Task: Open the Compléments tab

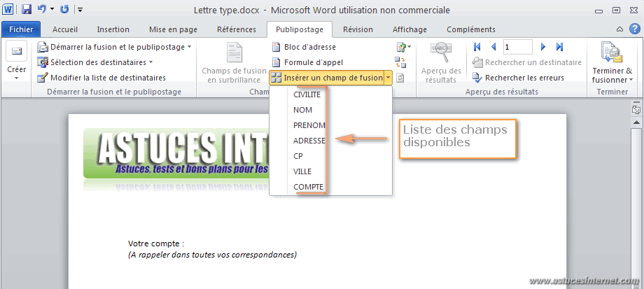Action: tap(471, 29)
